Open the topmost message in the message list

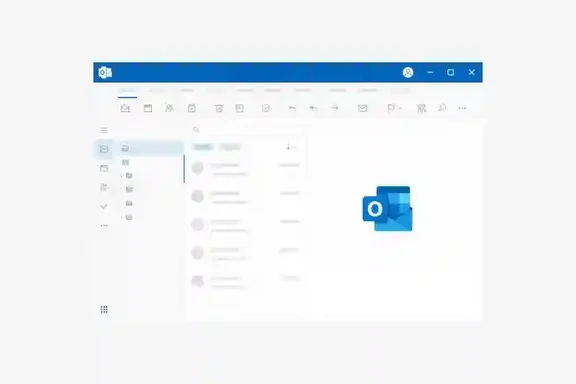(x=246, y=168)
